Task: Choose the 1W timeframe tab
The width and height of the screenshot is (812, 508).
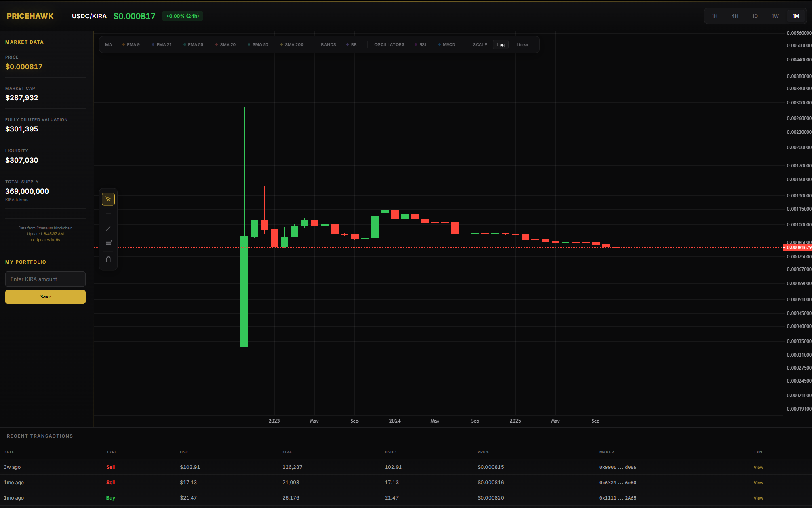Action: [775, 16]
